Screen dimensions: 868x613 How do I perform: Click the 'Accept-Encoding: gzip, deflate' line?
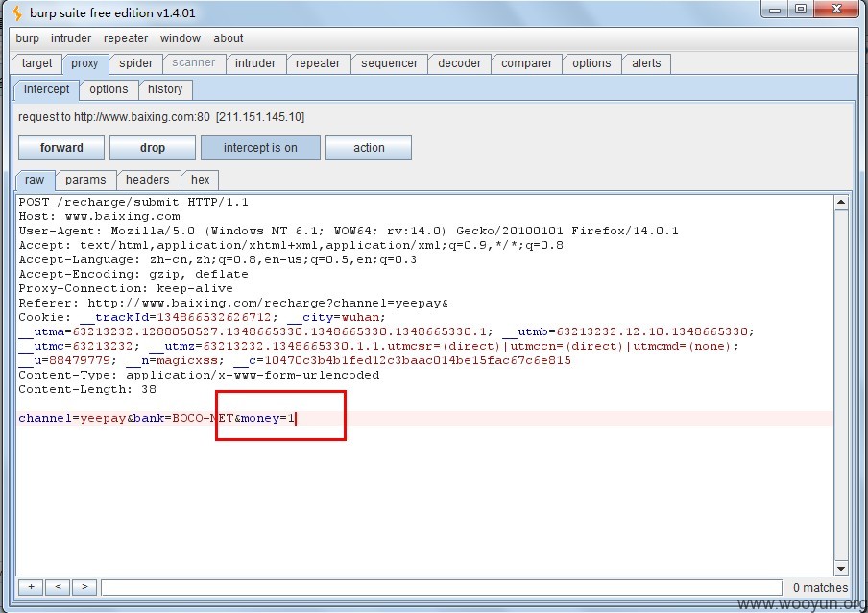tap(133, 274)
